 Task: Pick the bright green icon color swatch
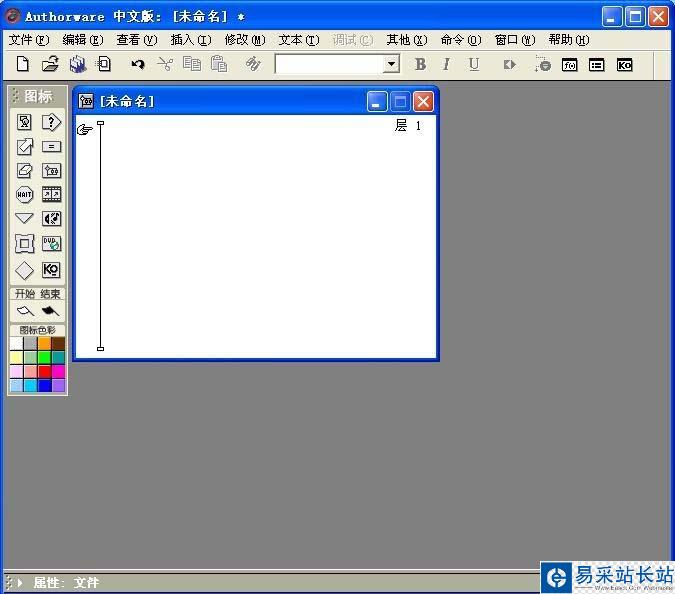coord(44,357)
